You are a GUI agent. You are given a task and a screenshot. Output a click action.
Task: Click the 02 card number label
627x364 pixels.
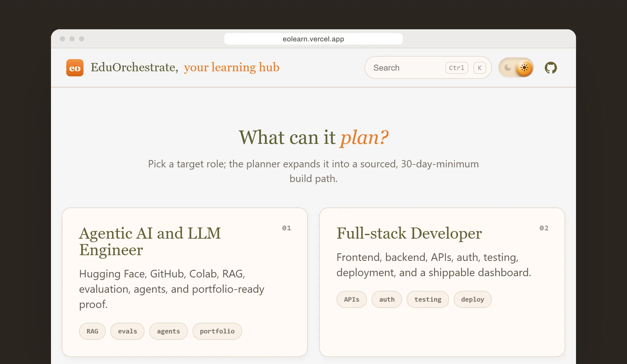click(544, 228)
